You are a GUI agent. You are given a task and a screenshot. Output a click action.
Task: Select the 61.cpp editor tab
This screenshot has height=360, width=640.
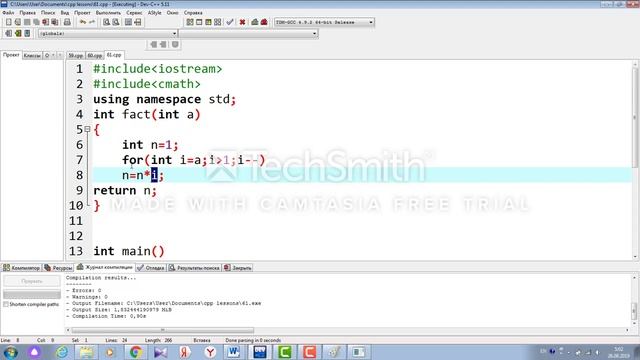tap(114, 55)
